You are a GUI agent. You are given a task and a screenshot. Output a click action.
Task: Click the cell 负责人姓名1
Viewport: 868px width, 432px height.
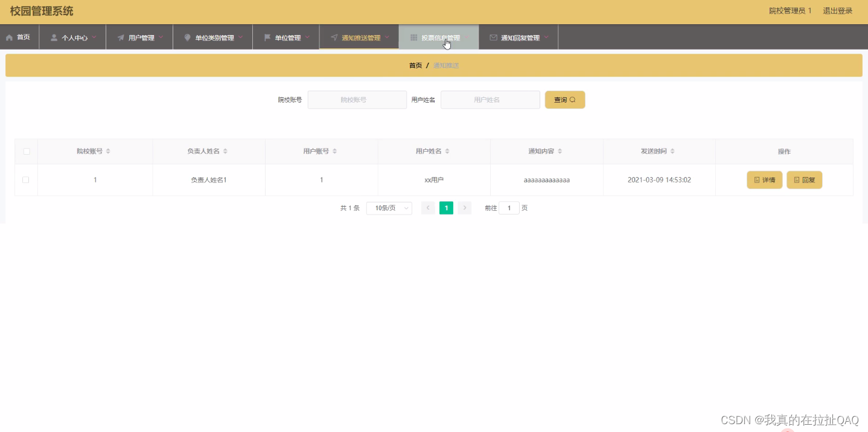[x=209, y=180]
